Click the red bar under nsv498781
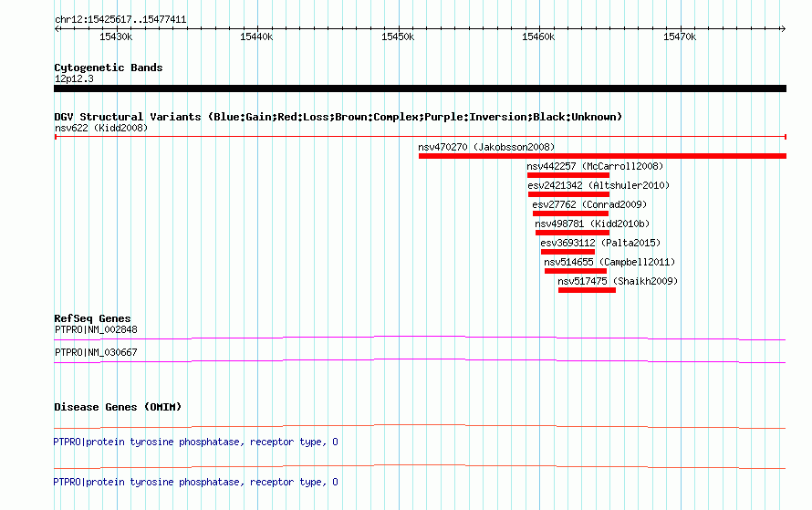This screenshot has height=510, width=812. pyautogui.click(x=572, y=233)
